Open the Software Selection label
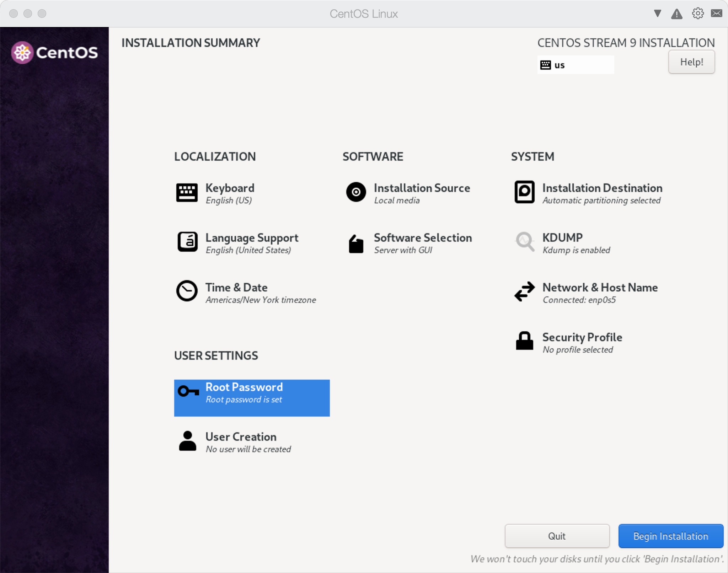728x573 pixels. click(423, 238)
